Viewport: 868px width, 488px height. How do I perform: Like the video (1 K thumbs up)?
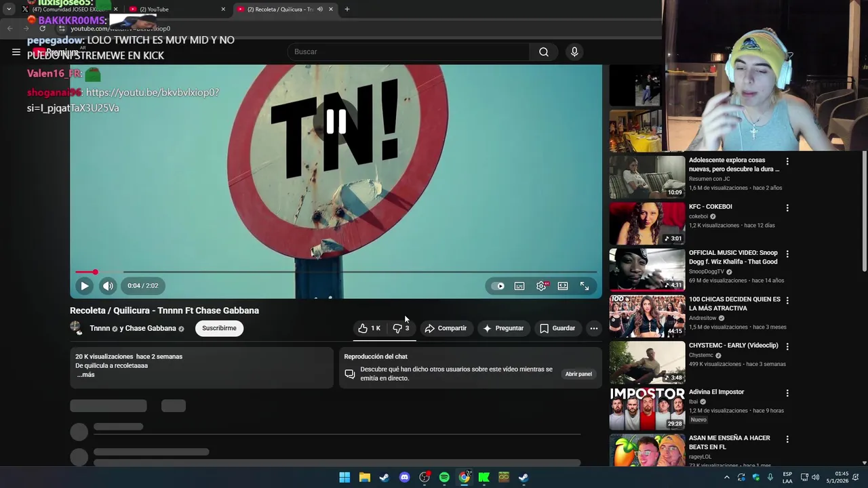tap(369, 328)
